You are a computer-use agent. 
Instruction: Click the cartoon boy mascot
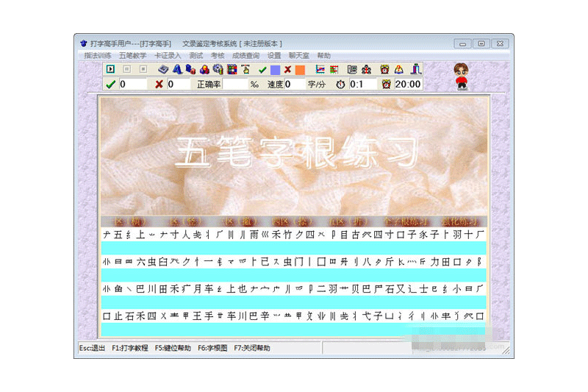point(462,76)
